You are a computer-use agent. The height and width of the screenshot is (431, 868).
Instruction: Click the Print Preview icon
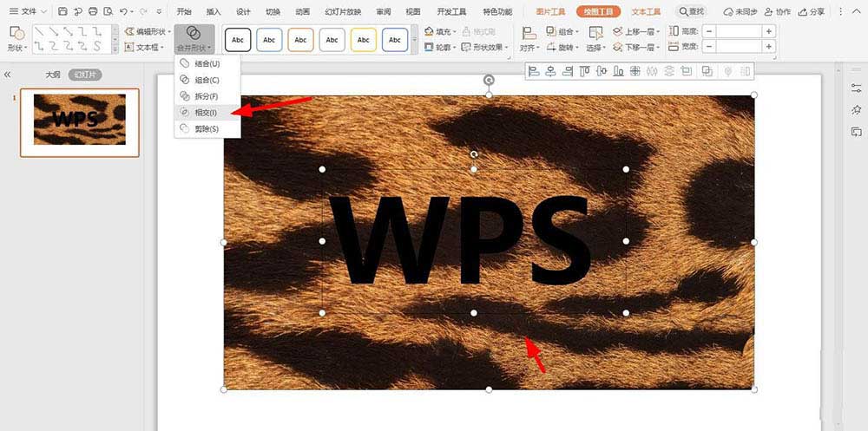coord(108,11)
